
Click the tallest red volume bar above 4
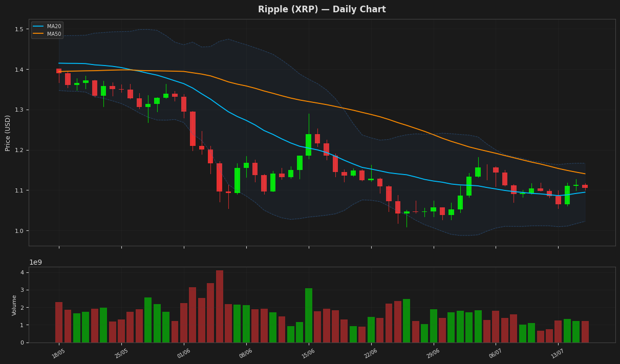[220, 306]
